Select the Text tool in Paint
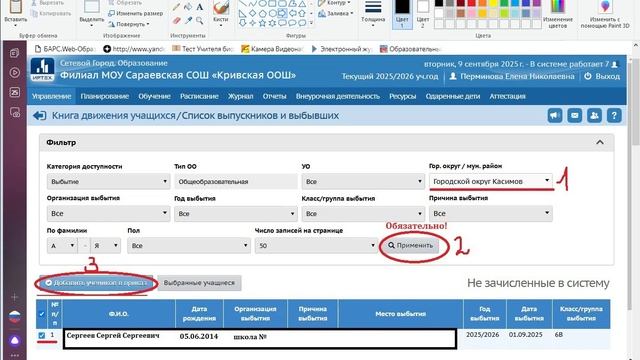Image resolution: width=640 pixels, height=360 pixels. [x=200, y=7]
